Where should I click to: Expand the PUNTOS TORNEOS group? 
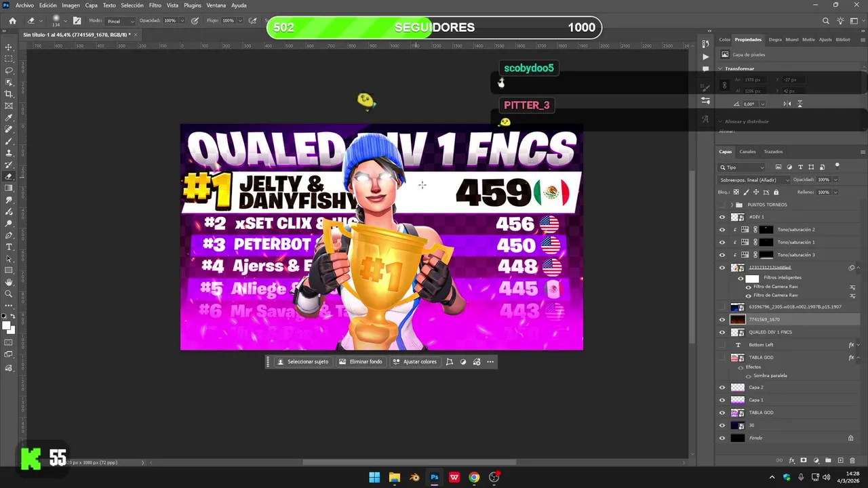pos(731,205)
